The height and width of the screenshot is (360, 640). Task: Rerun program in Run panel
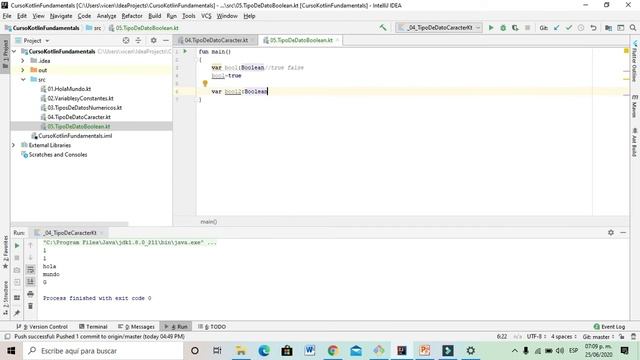(17, 246)
